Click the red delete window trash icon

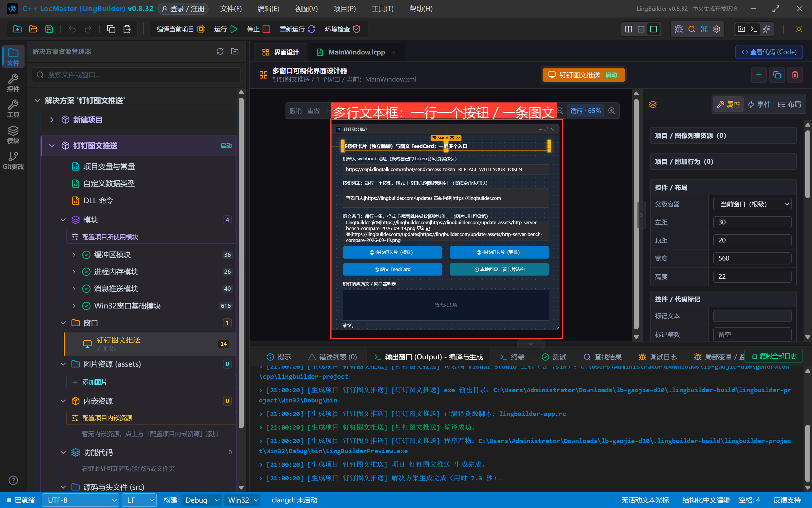[795, 75]
